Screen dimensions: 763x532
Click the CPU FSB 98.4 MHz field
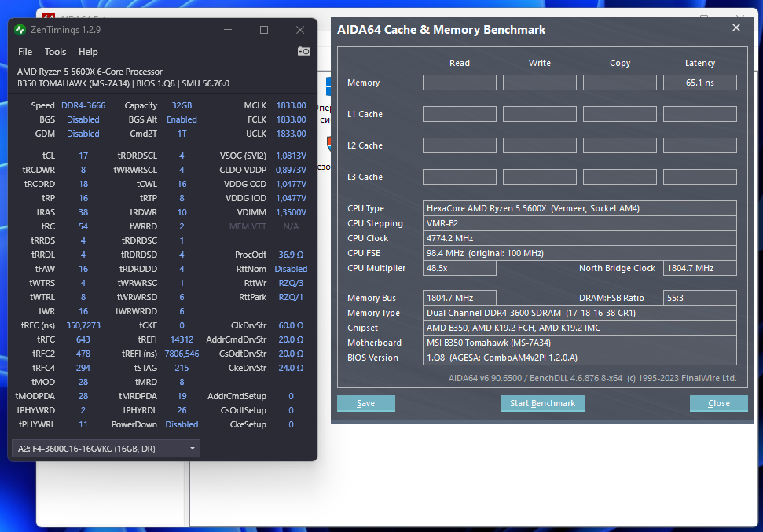point(580,253)
